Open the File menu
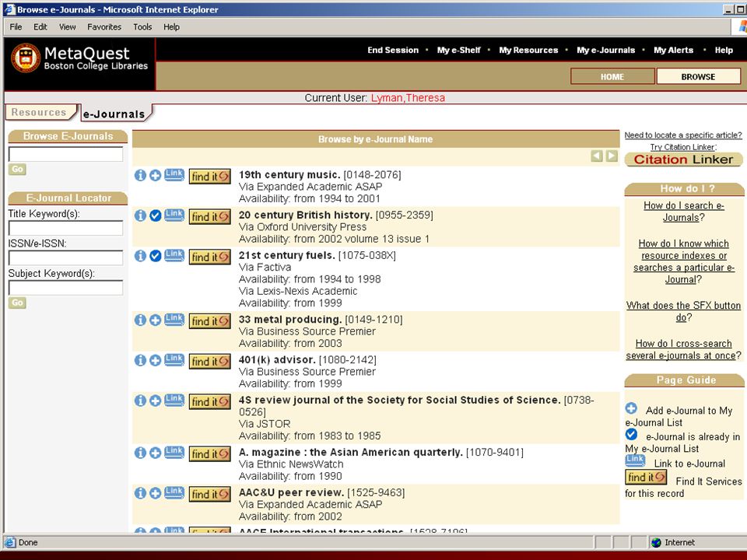The height and width of the screenshot is (560, 747). (x=16, y=27)
